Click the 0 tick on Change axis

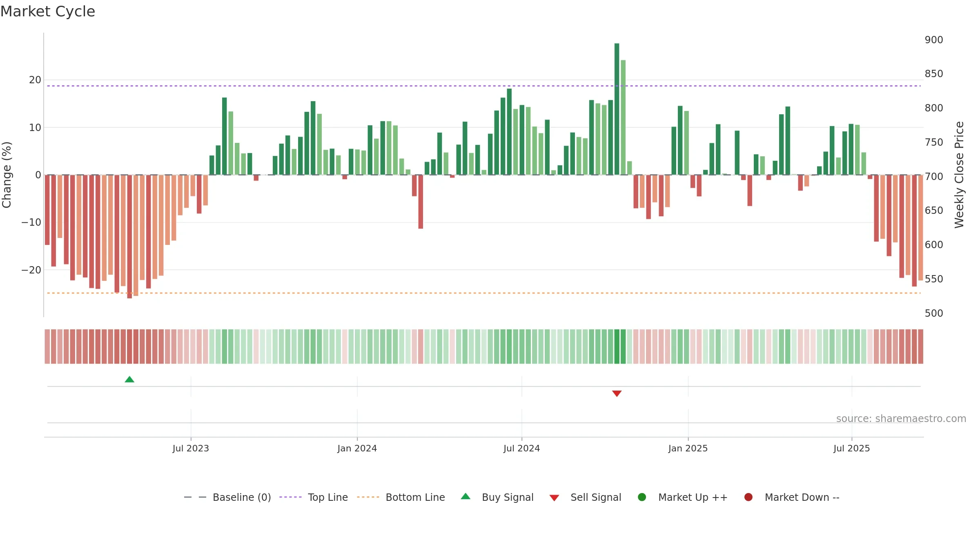(x=38, y=175)
